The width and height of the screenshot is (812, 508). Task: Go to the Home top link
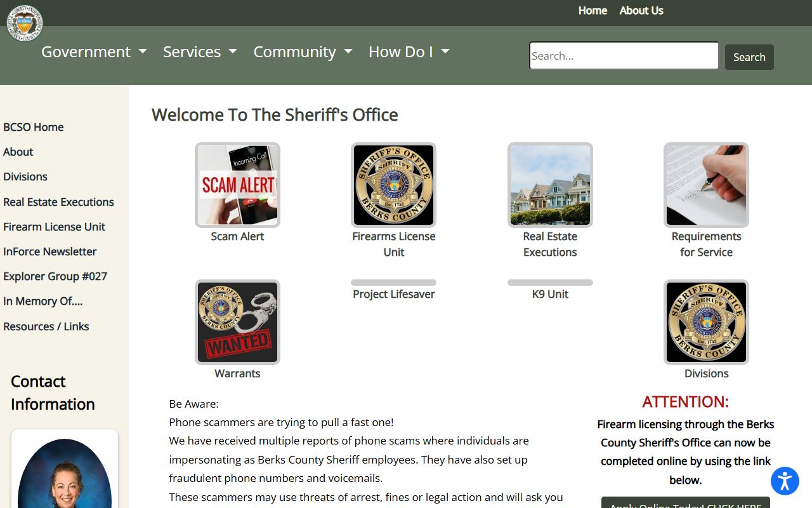(593, 11)
